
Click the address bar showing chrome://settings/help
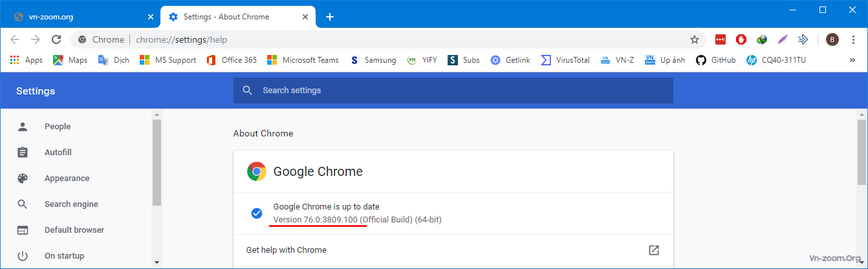click(388, 39)
